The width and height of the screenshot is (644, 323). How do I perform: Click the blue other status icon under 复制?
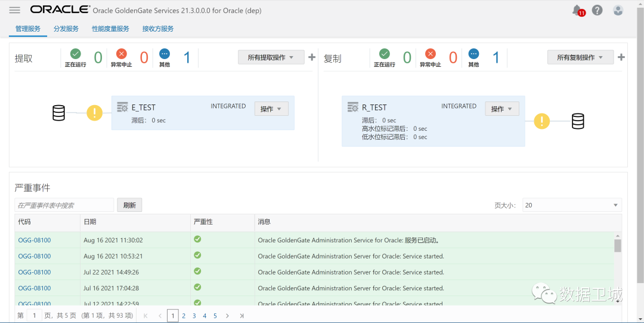pos(473,54)
